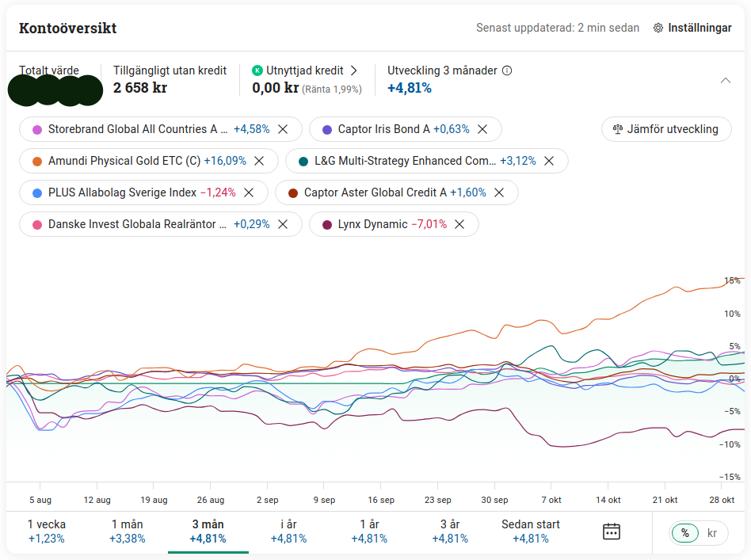This screenshot has height=560, width=751.
Task: Select the Sedan start period tab
Action: coord(530,531)
